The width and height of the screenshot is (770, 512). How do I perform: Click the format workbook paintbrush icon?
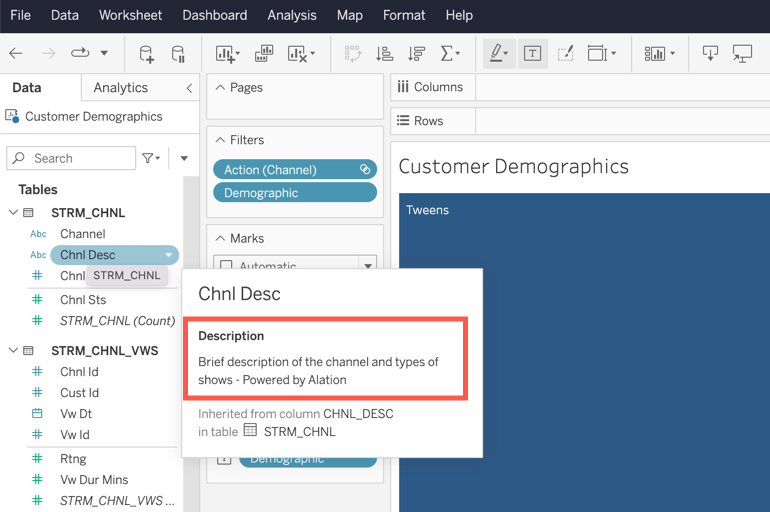click(565, 53)
